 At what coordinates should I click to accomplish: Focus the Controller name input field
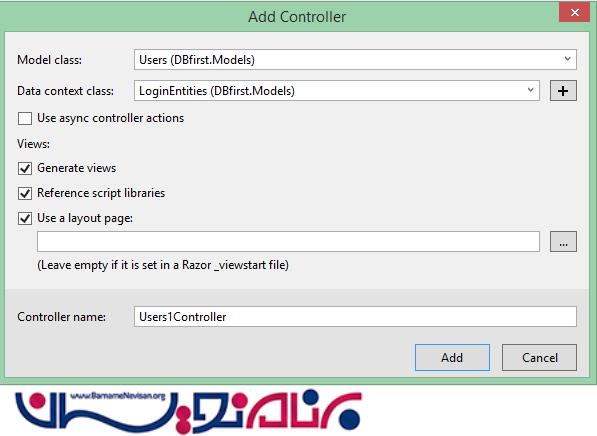[355, 316]
